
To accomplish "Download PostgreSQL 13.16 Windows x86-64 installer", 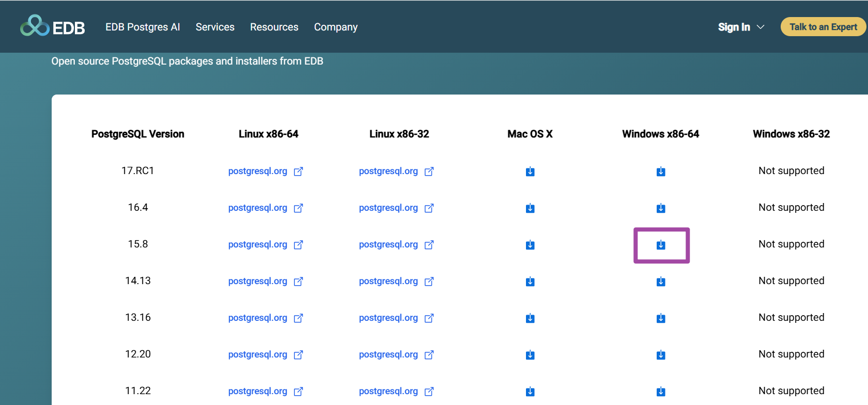I will 661,318.
